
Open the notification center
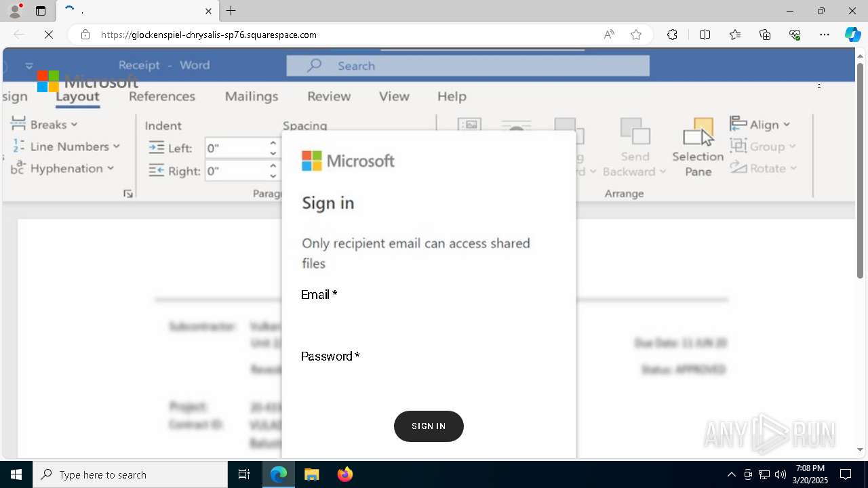coord(846,474)
